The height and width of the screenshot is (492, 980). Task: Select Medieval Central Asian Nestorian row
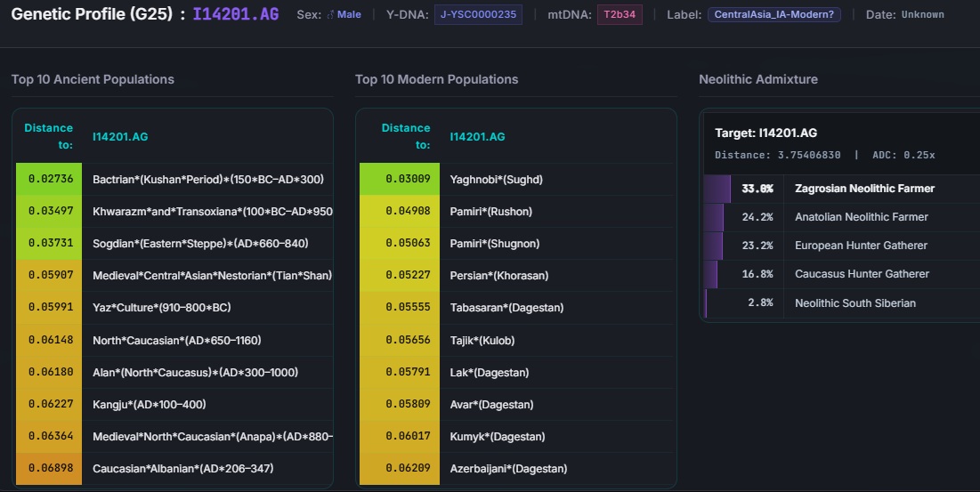coord(174,275)
